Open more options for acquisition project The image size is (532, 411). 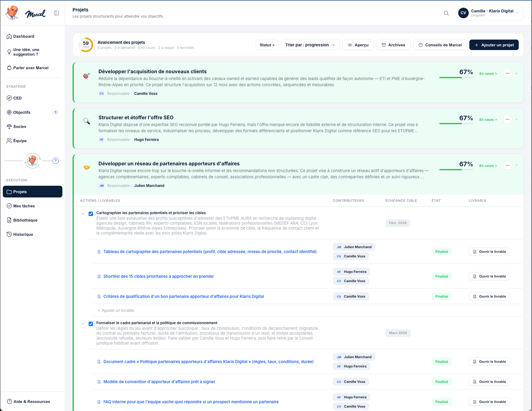[508, 73]
